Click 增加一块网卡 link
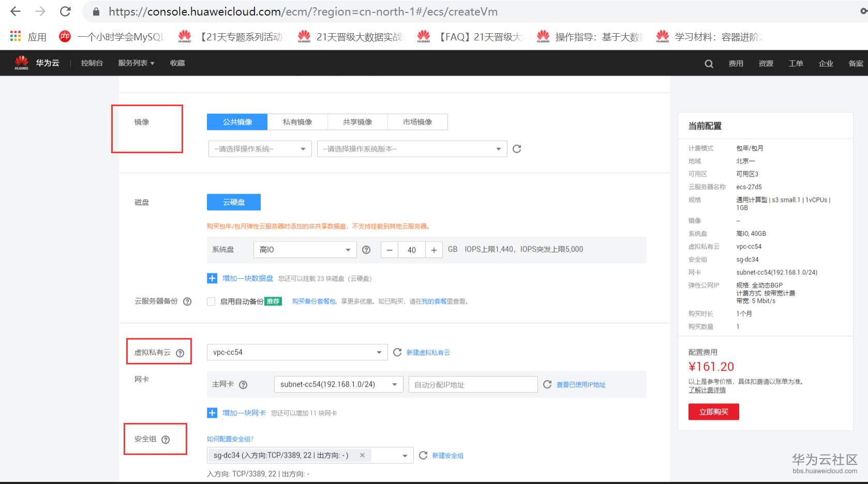868x484 pixels. [x=244, y=413]
